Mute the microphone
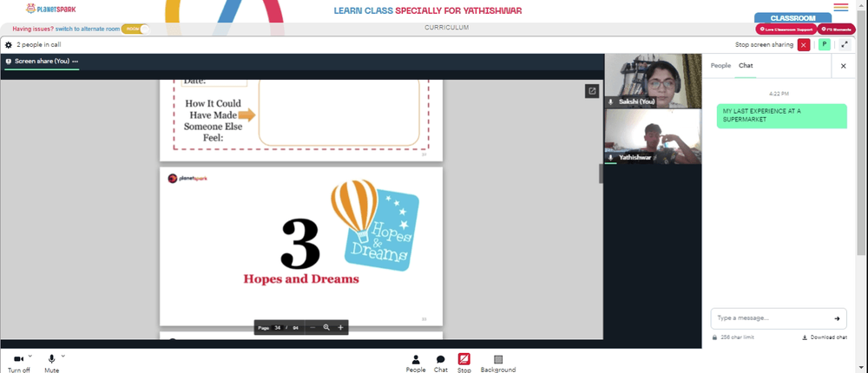 tap(51, 363)
